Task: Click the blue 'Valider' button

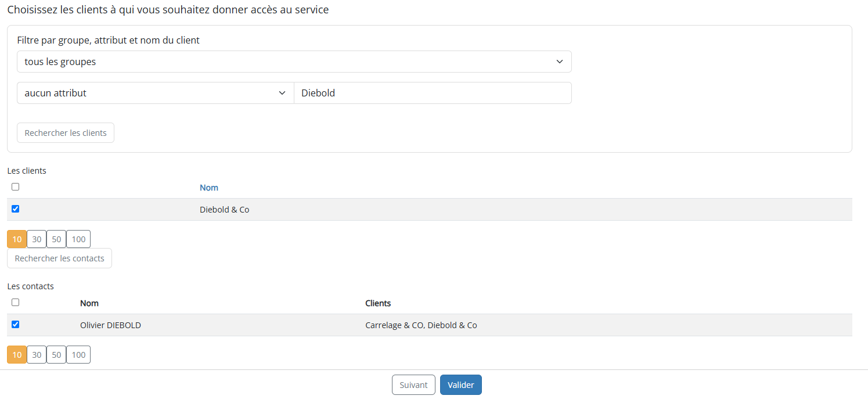Action: click(461, 385)
